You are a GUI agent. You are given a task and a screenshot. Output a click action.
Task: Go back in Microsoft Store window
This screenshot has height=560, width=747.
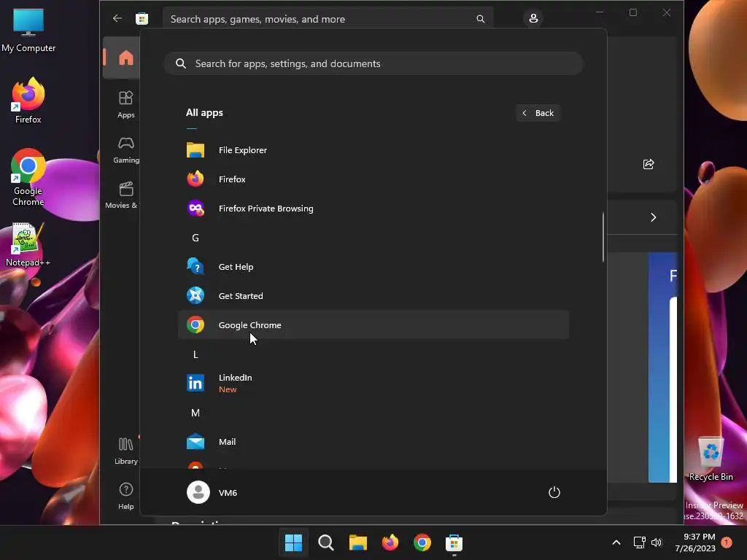[x=117, y=18]
